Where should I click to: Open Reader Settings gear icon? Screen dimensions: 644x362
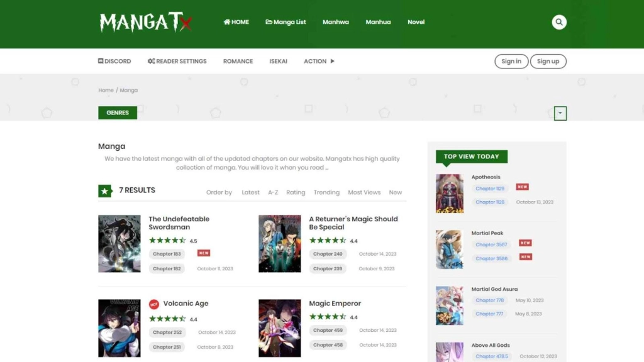click(151, 61)
